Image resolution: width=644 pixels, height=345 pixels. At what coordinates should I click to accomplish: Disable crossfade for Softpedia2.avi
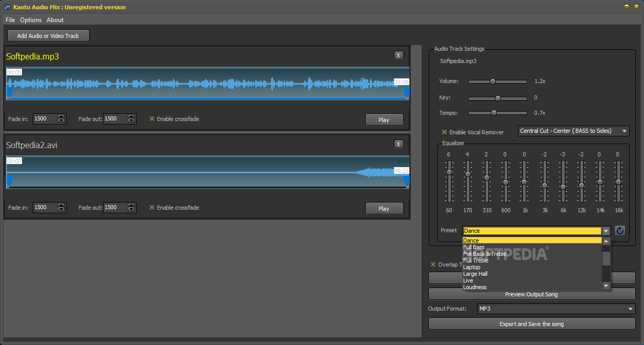pyautogui.click(x=152, y=208)
